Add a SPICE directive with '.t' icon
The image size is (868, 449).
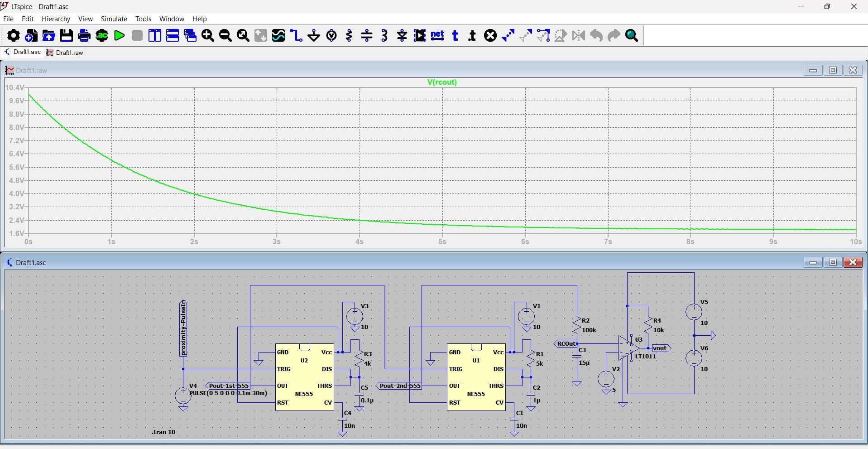tap(473, 35)
